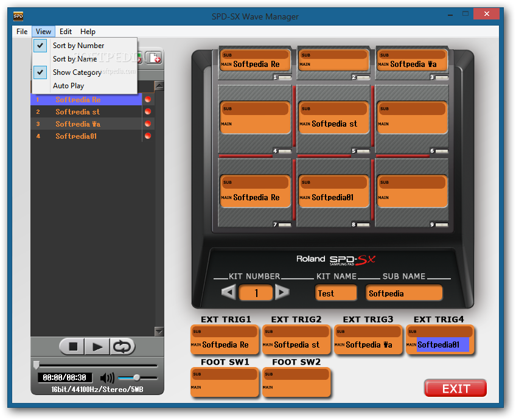Select EXT TRIG4 main Softpedia01

point(441,345)
